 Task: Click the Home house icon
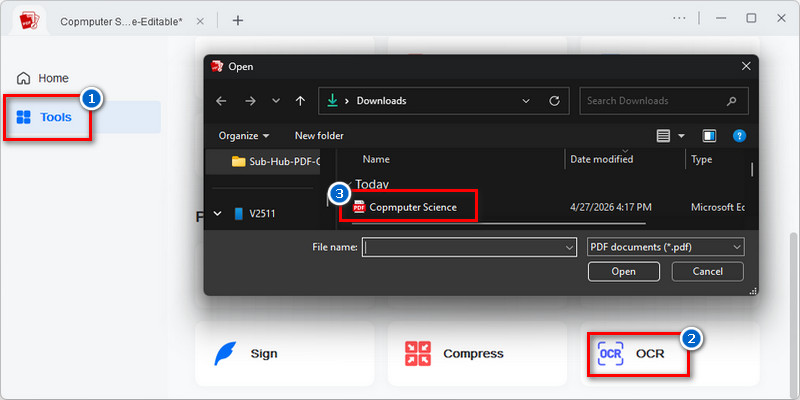23,79
